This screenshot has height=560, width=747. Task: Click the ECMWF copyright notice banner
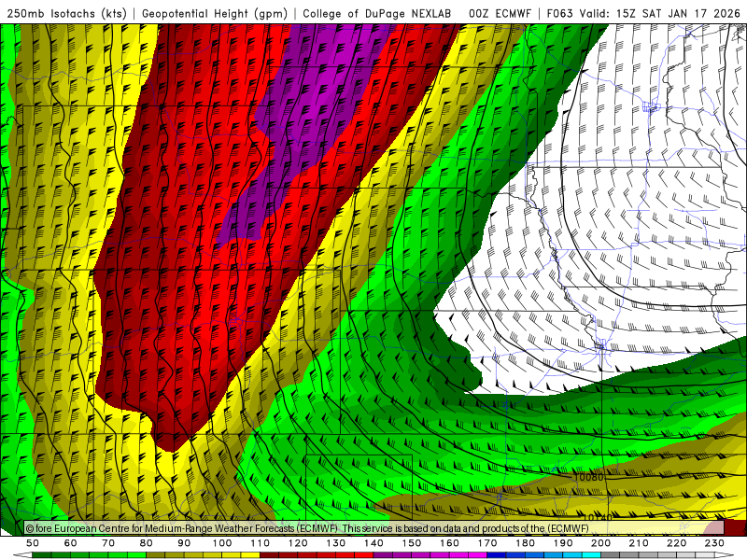click(x=374, y=527)
